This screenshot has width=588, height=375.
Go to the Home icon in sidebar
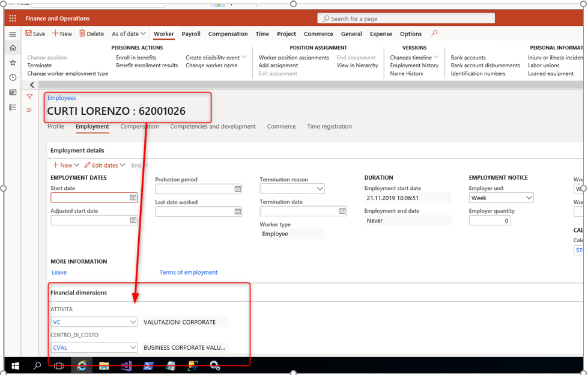click(x=13, y=47)
